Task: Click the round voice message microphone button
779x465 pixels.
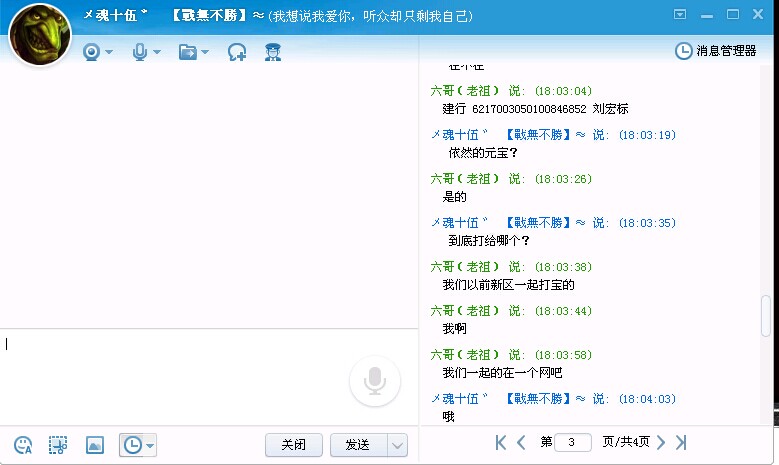Action: 375,380
